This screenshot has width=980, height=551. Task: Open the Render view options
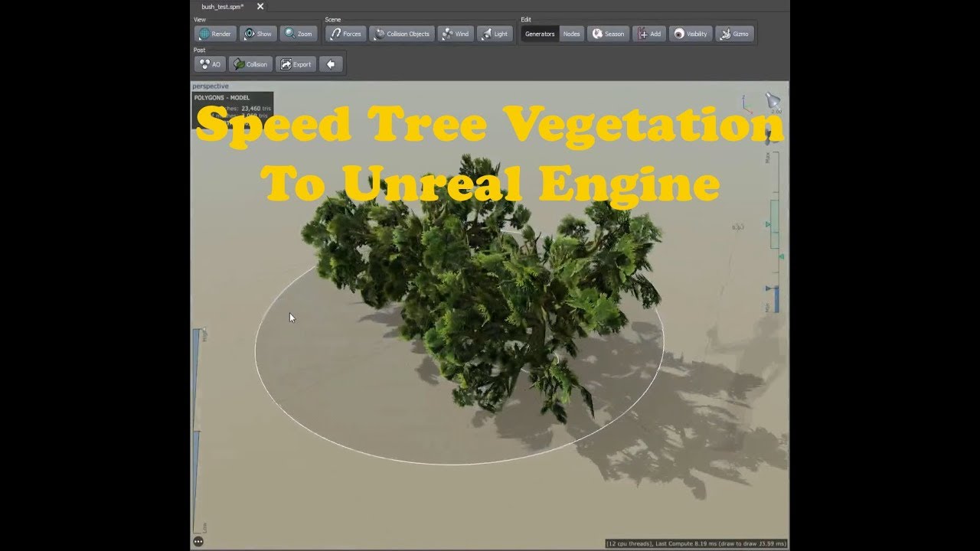pos(215,34)
